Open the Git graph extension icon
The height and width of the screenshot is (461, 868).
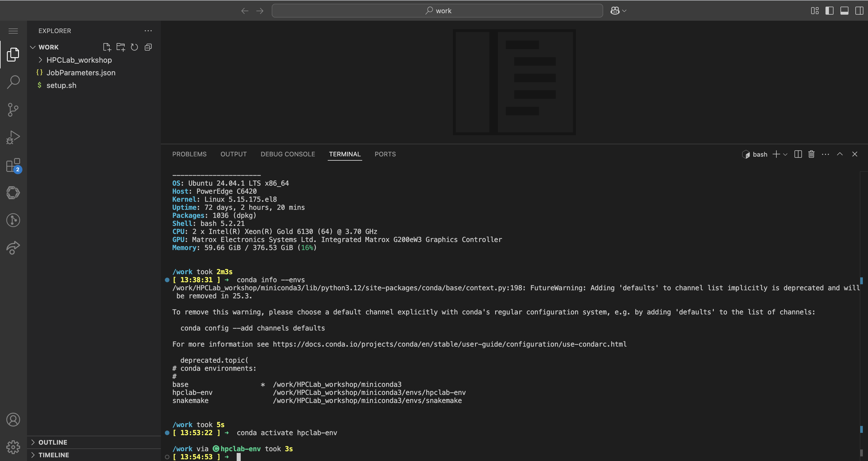[x=13, y=220]
